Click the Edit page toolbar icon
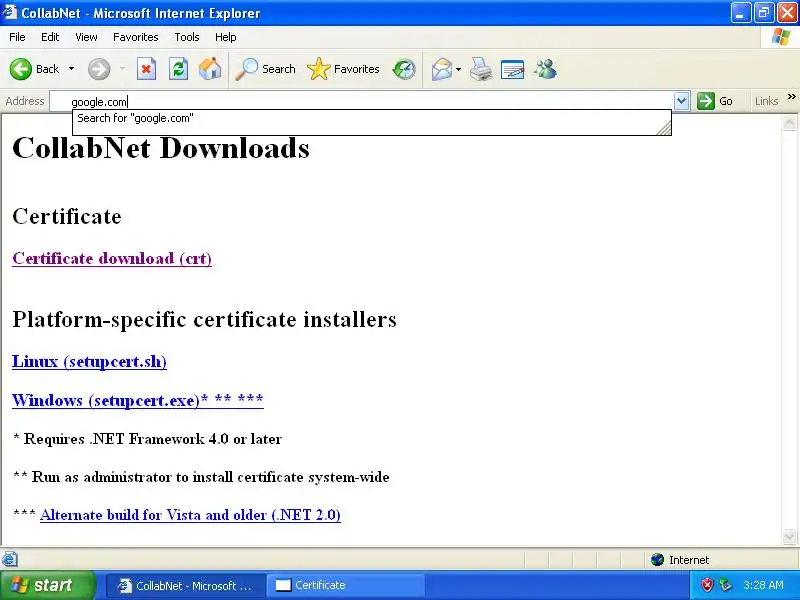The width and height of the screenshot is (800, 600). tap(513, 69)
